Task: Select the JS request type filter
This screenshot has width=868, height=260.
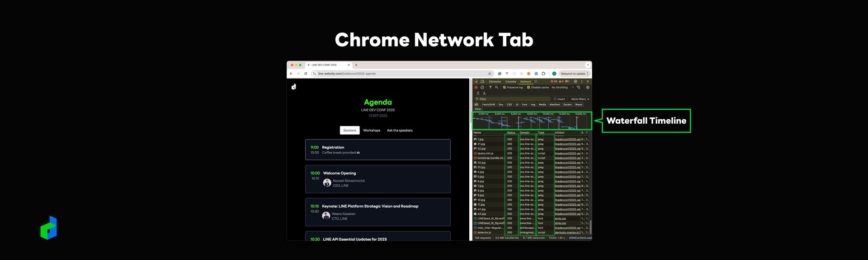Action: [x=517, y=104]
